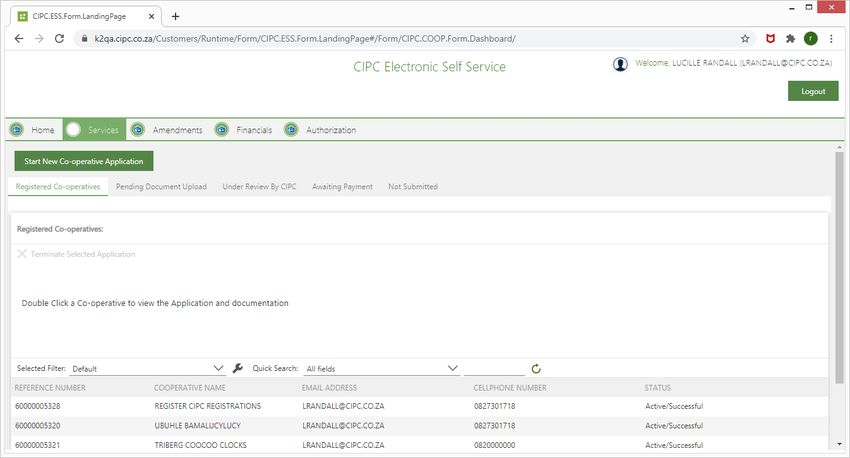The width and height of the screenshot is (850, 458).
Task: Select reference number 60000005321
Action: pos(37,445)
